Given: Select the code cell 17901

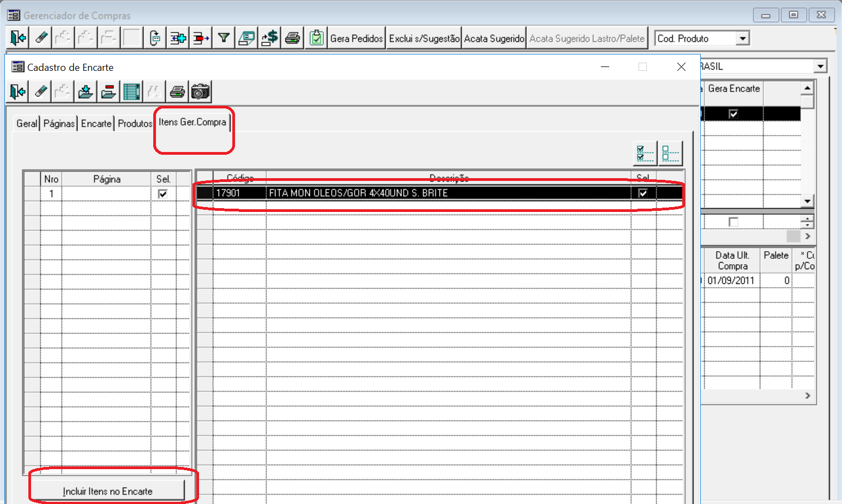Looking at the screenshot, I should click(240, 193).
